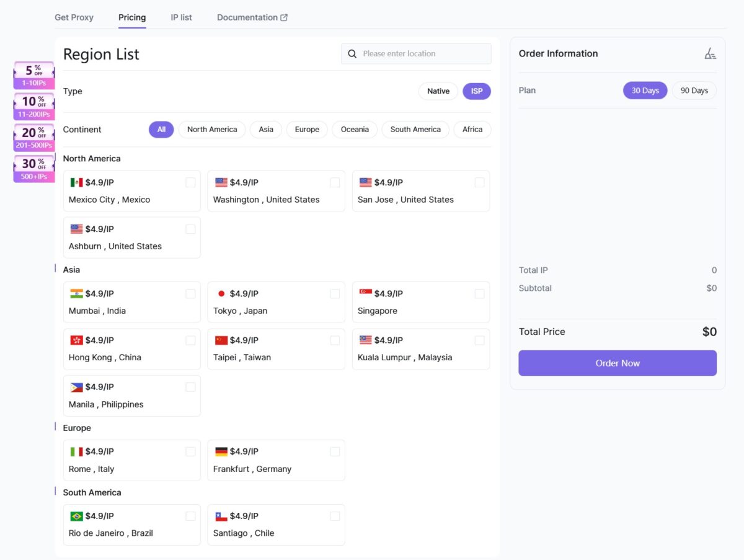The image size is (744, 560).
Task: Click the Region List heading
Action: coord(101,54)
